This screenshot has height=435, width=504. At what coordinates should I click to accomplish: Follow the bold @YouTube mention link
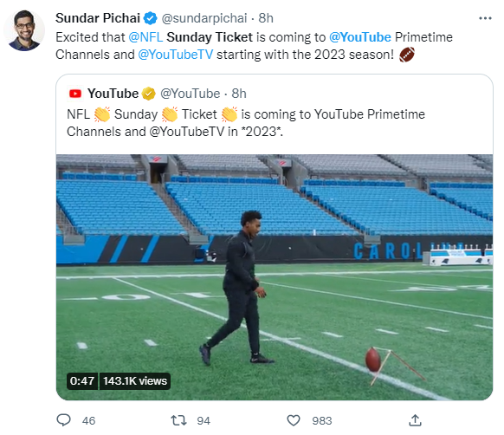[360, 37]
